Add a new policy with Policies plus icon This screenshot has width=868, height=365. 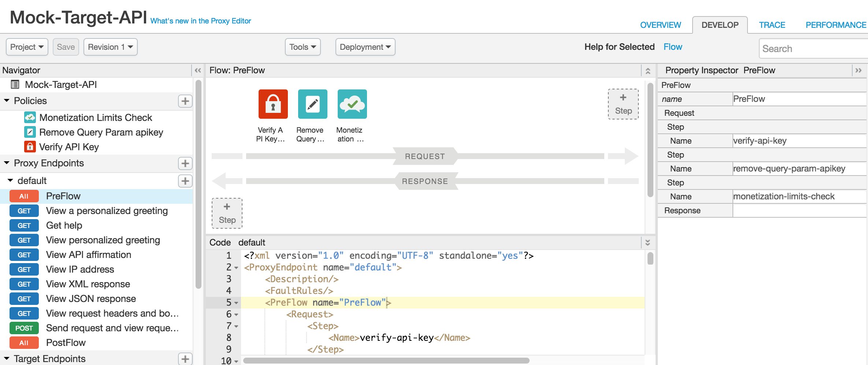185,101
